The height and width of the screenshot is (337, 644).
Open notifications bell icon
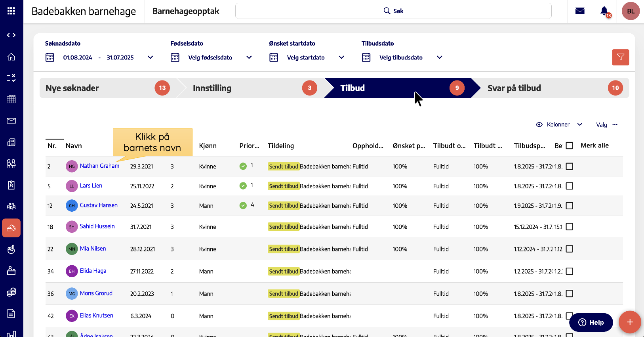pyautogui.click(x=604, y=11)
